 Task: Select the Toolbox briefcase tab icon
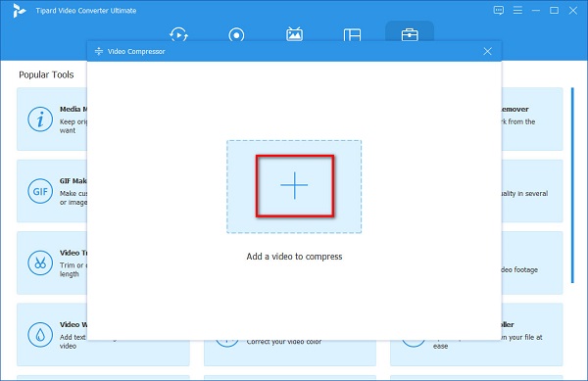[x=410, y=35]
